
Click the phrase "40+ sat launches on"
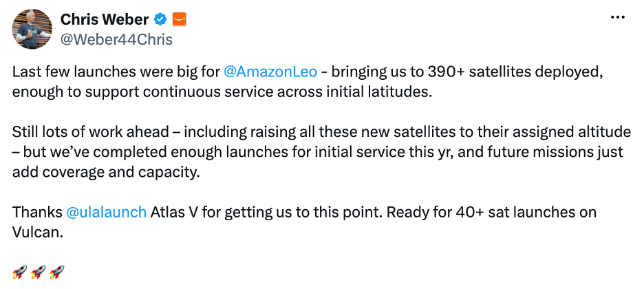(526, 212)
